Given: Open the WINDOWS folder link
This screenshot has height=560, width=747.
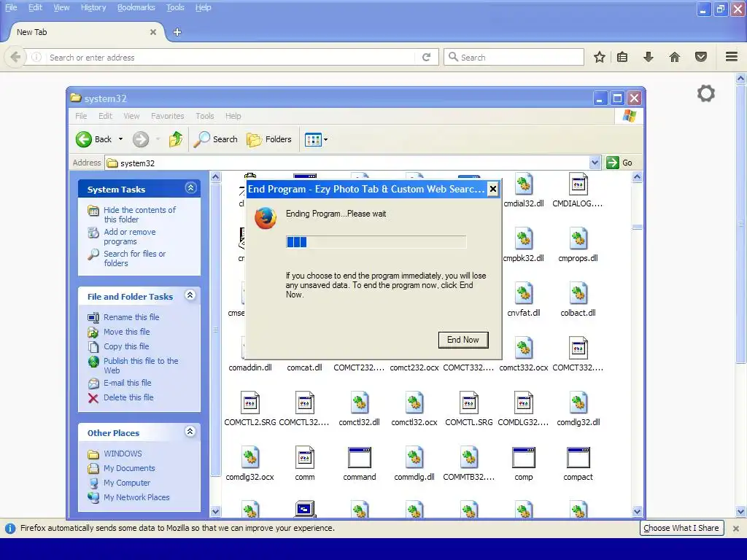Looking at the screenshot, I should point(123,454).
